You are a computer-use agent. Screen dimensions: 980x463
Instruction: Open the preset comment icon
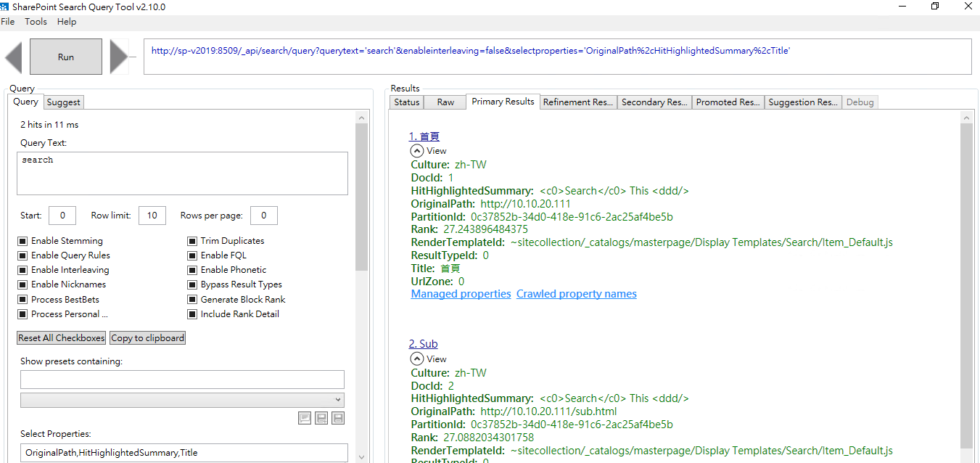coord(305,418)
